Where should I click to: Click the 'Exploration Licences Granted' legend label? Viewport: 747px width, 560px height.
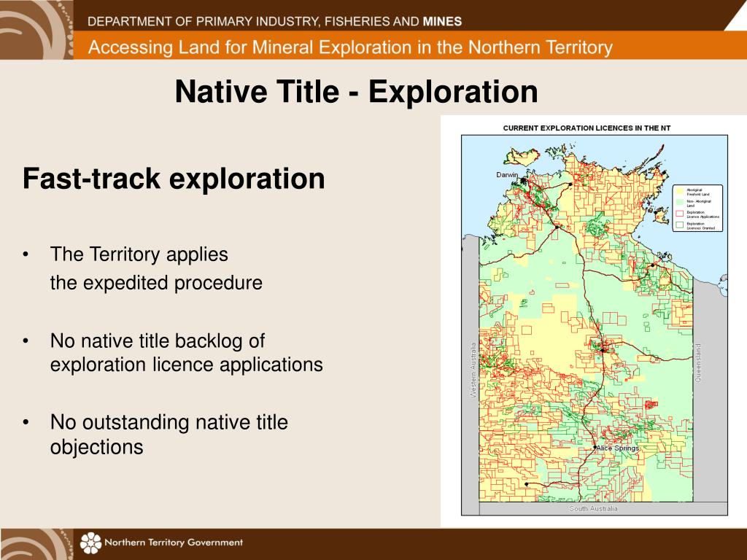click(701, 226)
